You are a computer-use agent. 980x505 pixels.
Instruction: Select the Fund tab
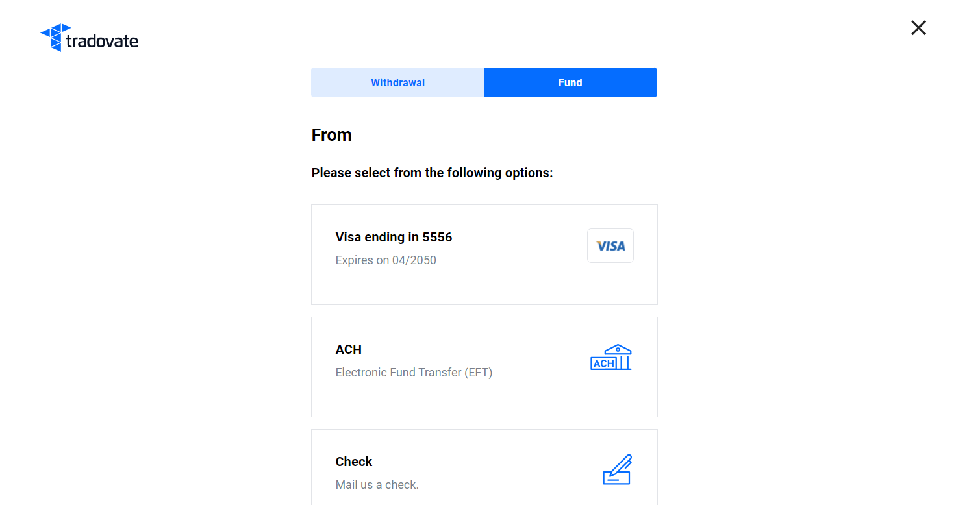click(570, 82)
